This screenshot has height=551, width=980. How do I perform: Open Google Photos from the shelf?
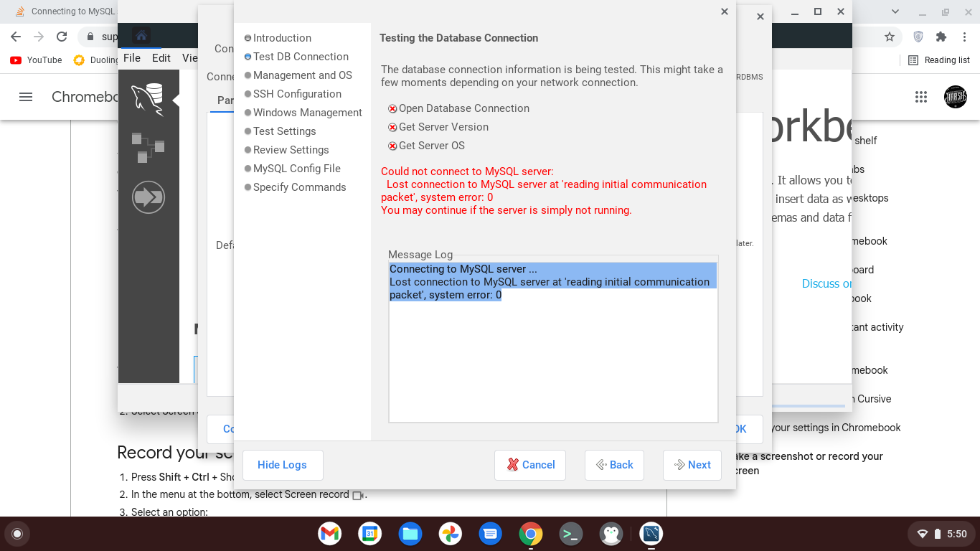click(450, 534)
